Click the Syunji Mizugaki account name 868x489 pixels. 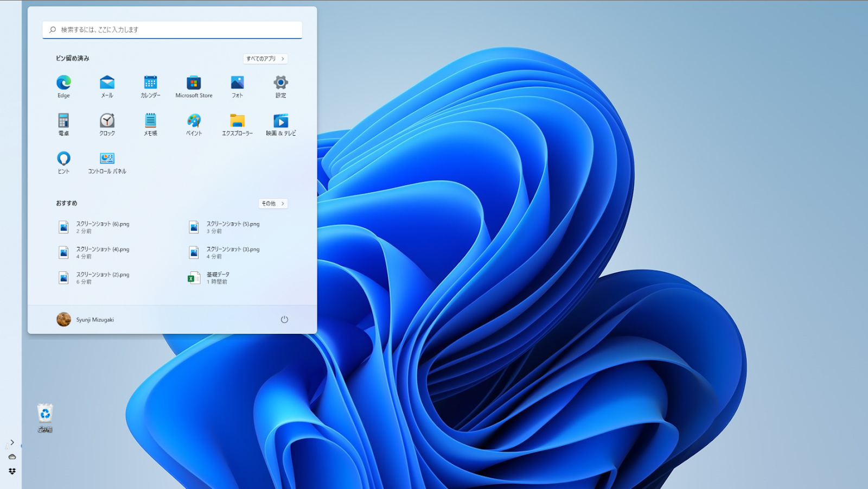point(95,320)
